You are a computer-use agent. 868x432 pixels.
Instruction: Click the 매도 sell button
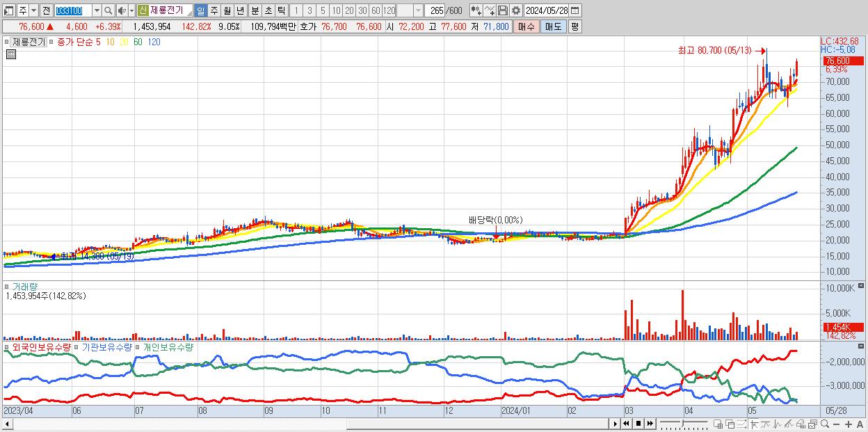[x=553, y=26]
